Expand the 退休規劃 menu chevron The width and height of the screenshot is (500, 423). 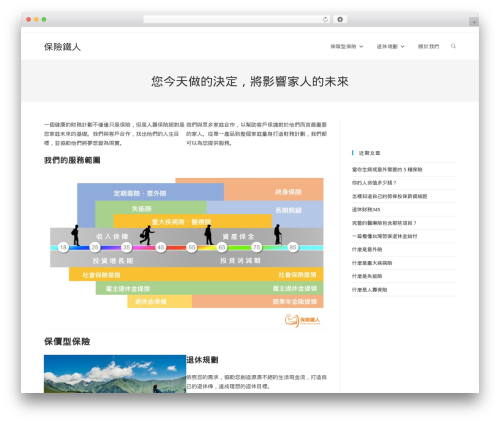(403, 47)
